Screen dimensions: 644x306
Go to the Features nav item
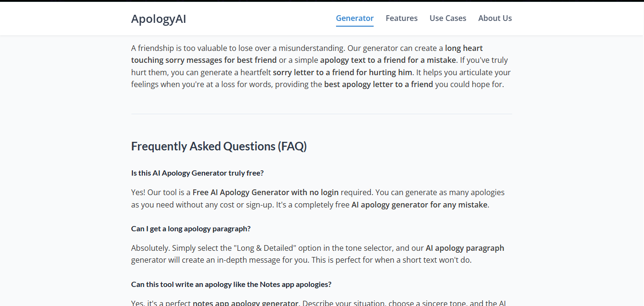[x=402, y=18]
